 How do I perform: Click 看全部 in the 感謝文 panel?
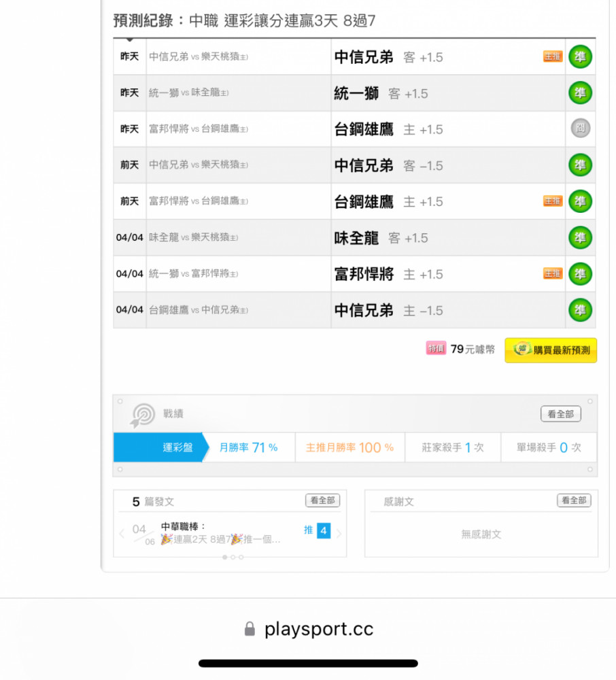pos(574,500)
